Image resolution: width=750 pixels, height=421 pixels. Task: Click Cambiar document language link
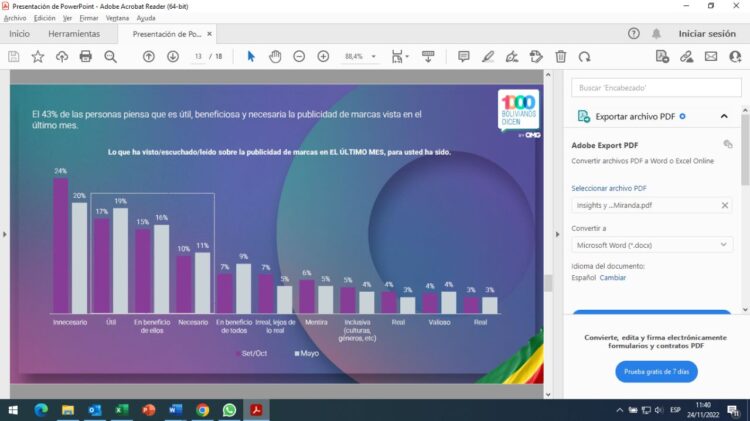tap(613, 277)
